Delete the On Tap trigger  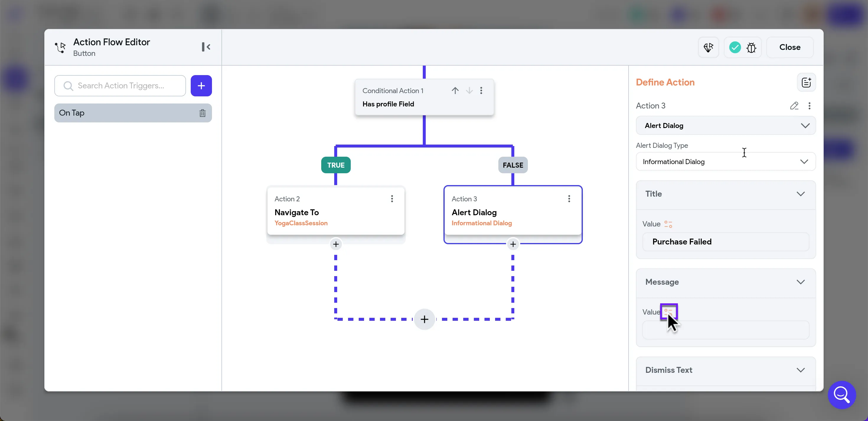pyautogui.click(x=202, y=113)
